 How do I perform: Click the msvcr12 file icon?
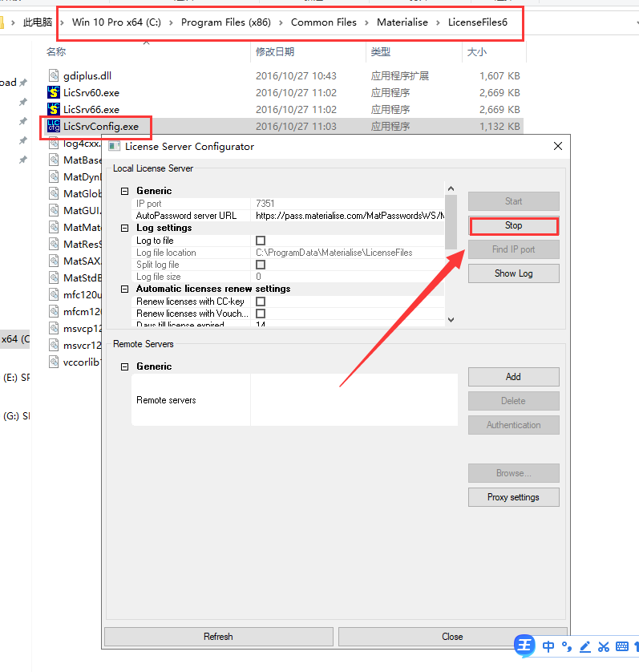pos(54,345)
